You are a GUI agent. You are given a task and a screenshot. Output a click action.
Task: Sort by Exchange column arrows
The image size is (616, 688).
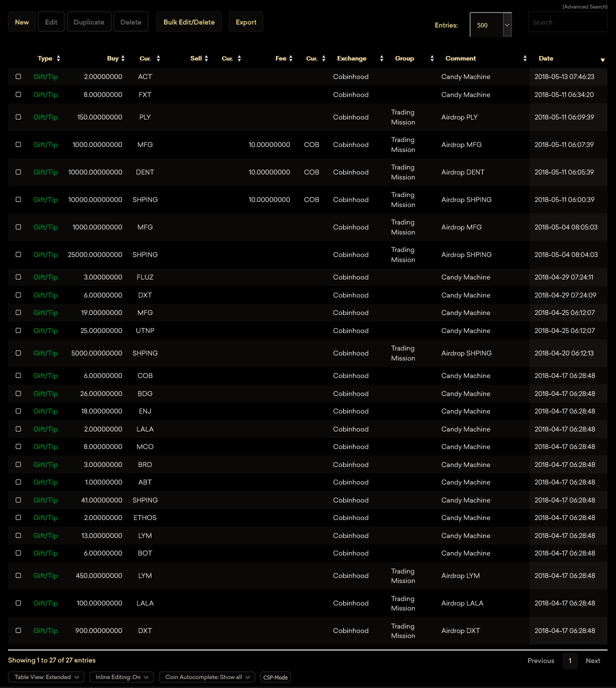click(x=382, y=58)
